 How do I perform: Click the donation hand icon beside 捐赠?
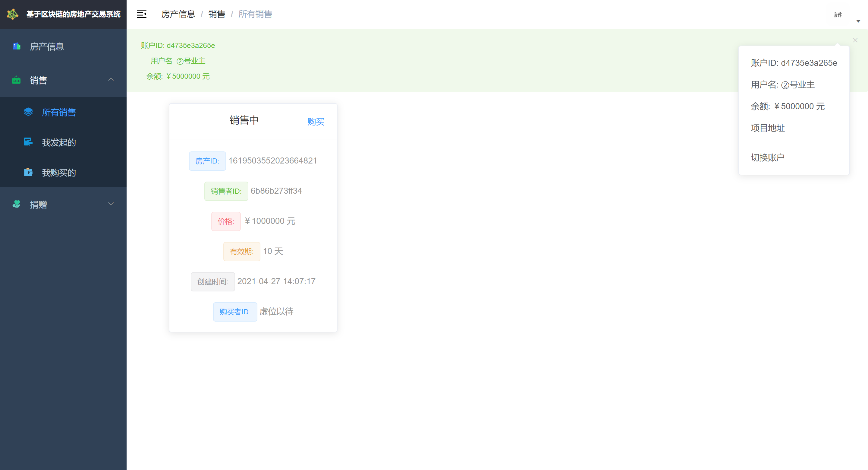point(16,204)
